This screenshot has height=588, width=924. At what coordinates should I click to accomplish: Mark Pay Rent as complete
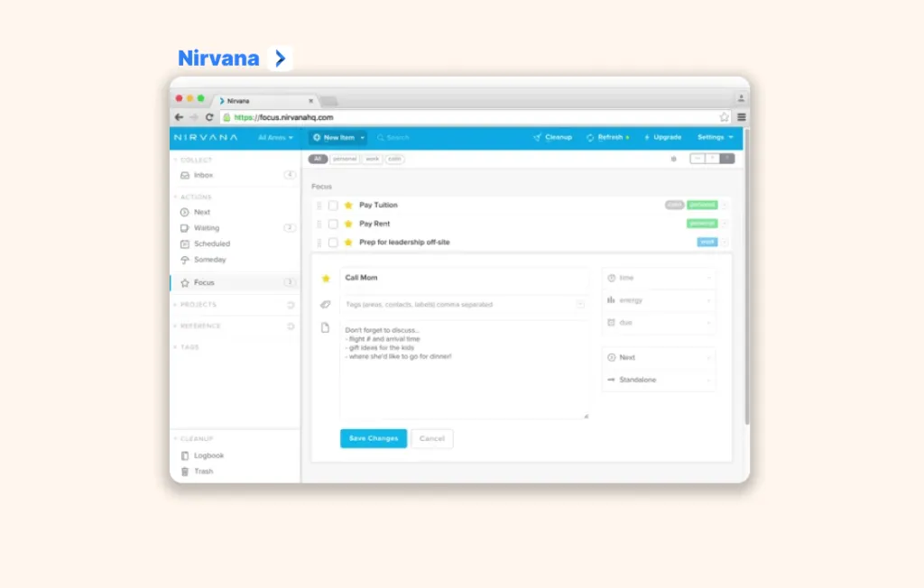coord(332,223)
